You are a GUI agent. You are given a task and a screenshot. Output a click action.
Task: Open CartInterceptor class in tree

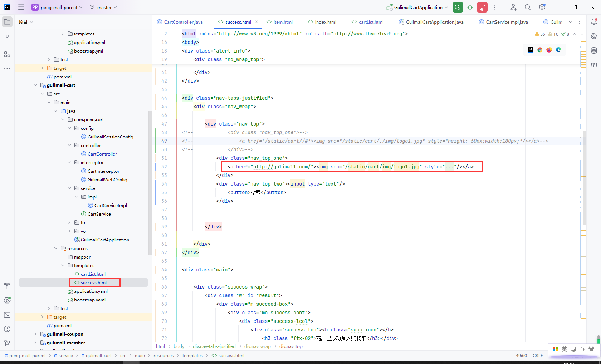point(103,171)
